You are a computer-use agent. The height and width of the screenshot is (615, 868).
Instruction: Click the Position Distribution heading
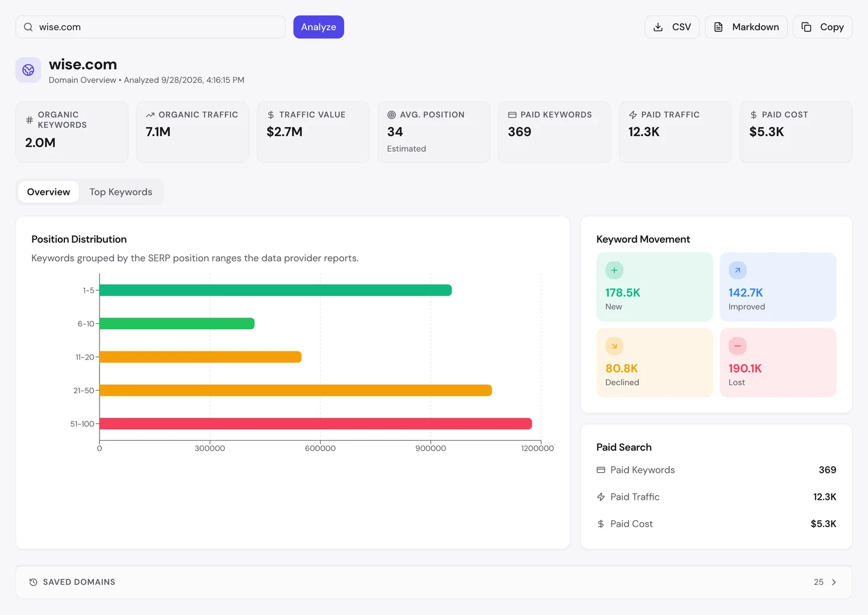tap(79, 239)
